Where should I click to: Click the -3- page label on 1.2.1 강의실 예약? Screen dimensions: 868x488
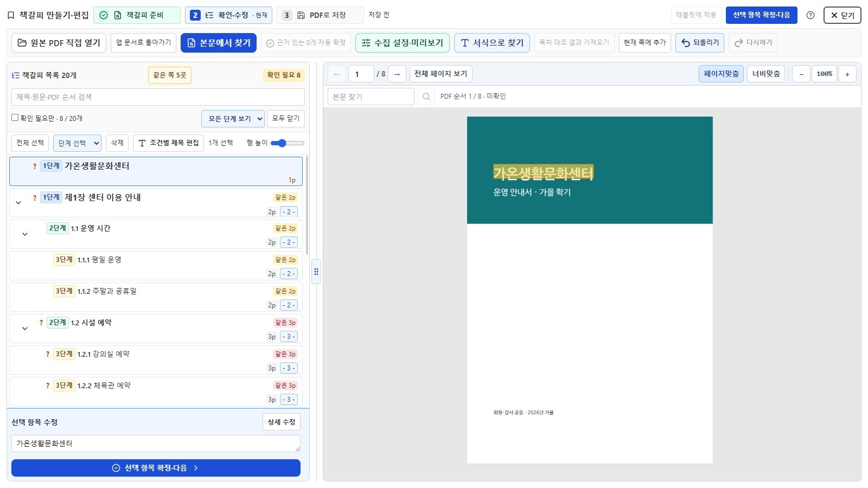pyautogui.click(x=289, y=368)
